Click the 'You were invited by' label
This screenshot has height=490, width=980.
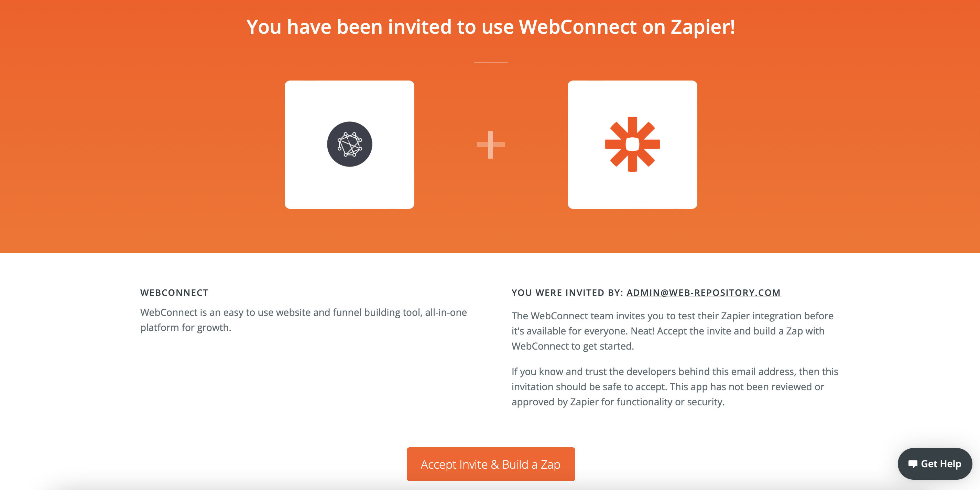click(567, 292)
